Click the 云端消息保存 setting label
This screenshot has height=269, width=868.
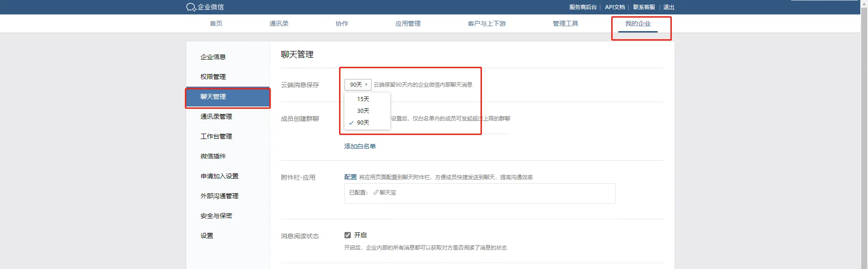click(300, 85)
